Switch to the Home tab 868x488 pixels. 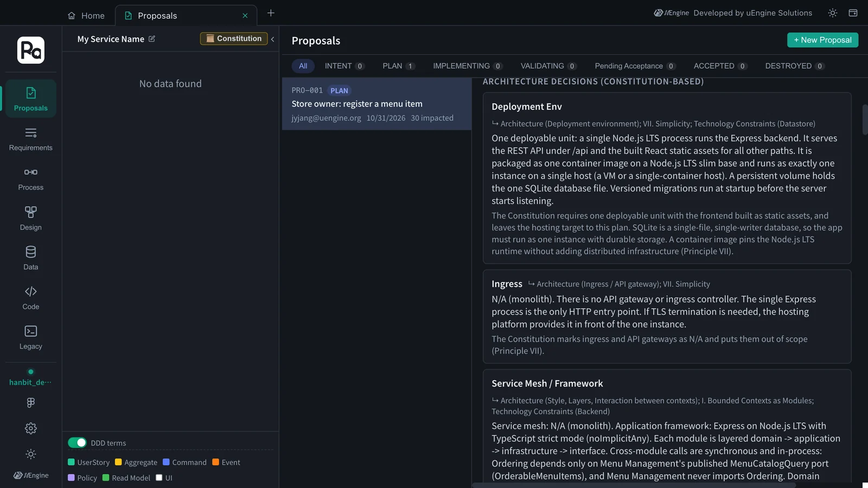click(86, 16)
